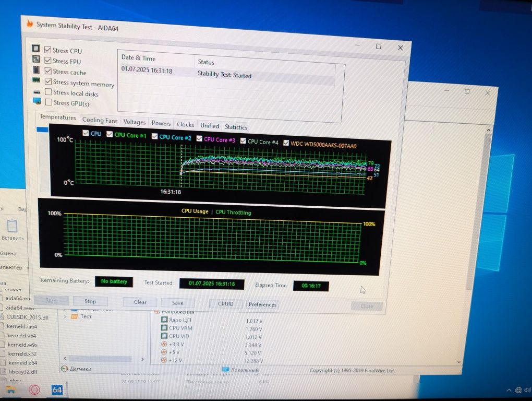Click the language globe icon in system tray
The height and width of the screenshot is (401, 532).
(518, 390)
